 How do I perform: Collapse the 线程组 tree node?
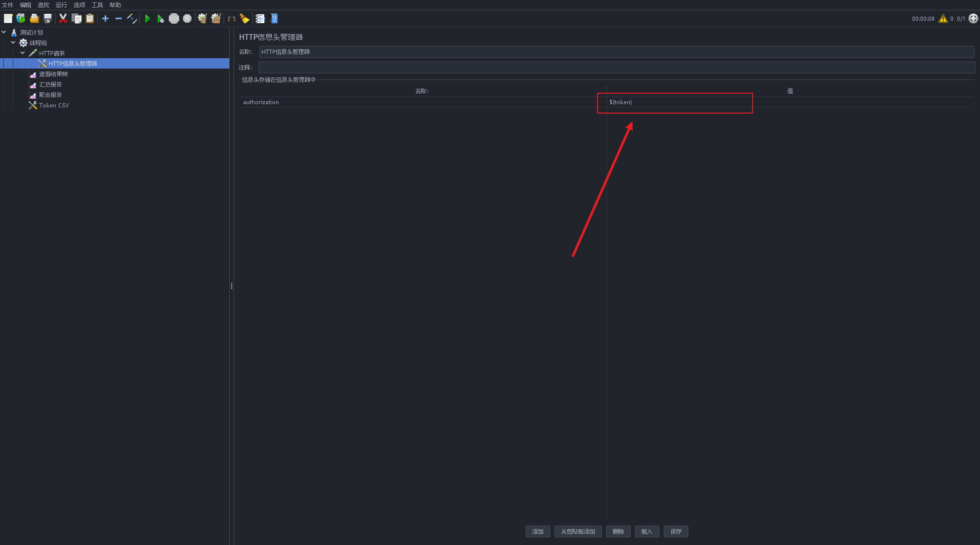13,43
